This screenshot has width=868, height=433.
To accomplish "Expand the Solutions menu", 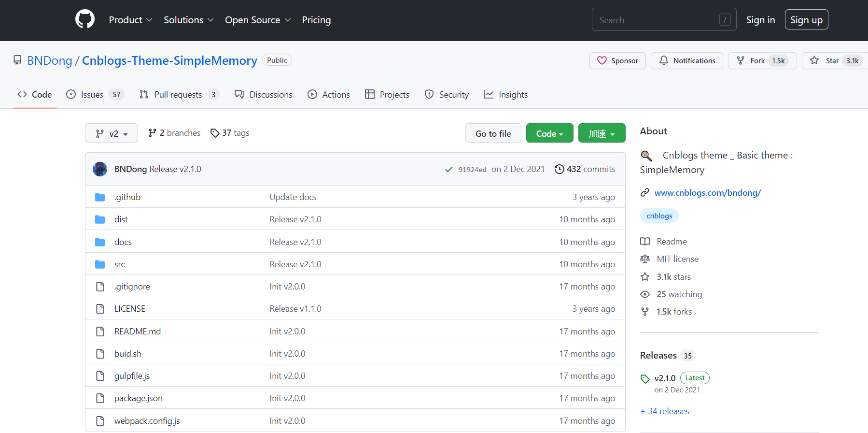I will tap(188, 20).
